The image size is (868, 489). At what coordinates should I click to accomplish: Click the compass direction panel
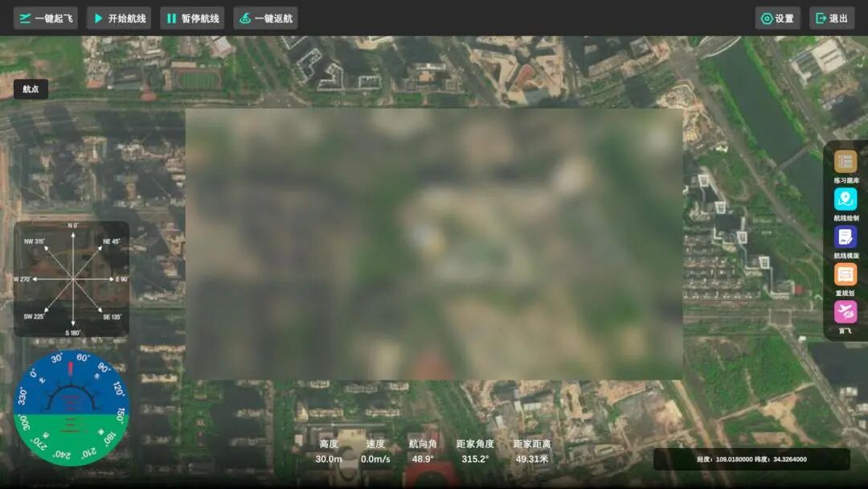(72, 279)
